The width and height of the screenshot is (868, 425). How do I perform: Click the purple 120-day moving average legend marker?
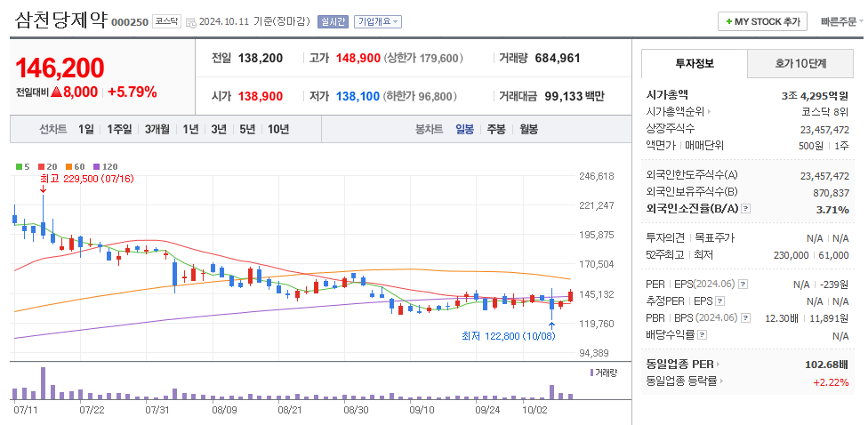96,166
